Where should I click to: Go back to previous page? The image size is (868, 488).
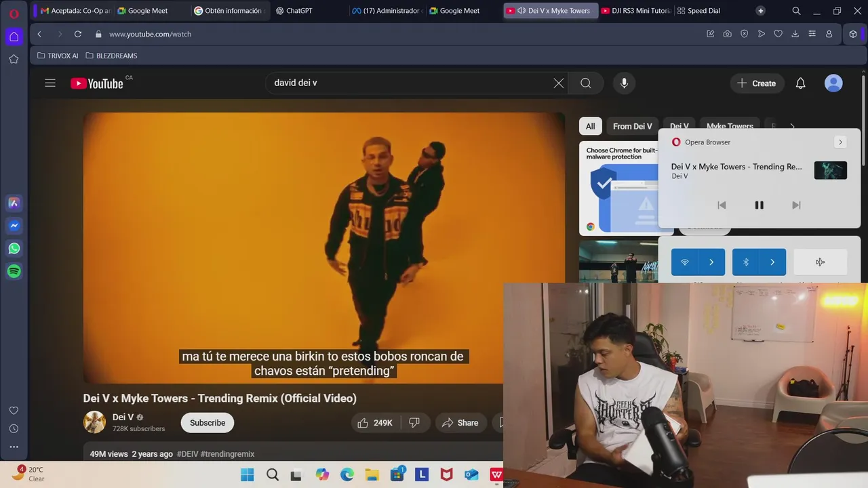coord(39,34)
